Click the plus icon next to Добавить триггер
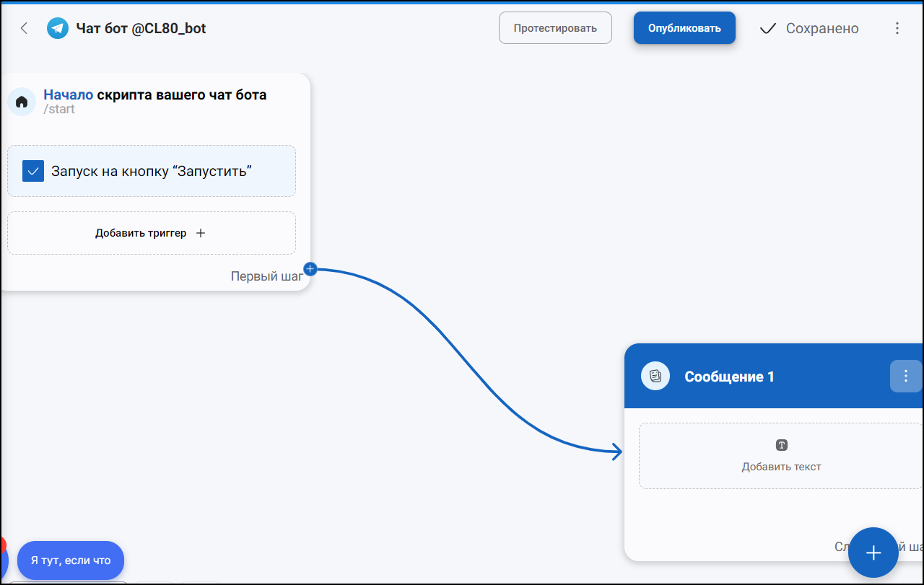924x585 pixels. 201,233
